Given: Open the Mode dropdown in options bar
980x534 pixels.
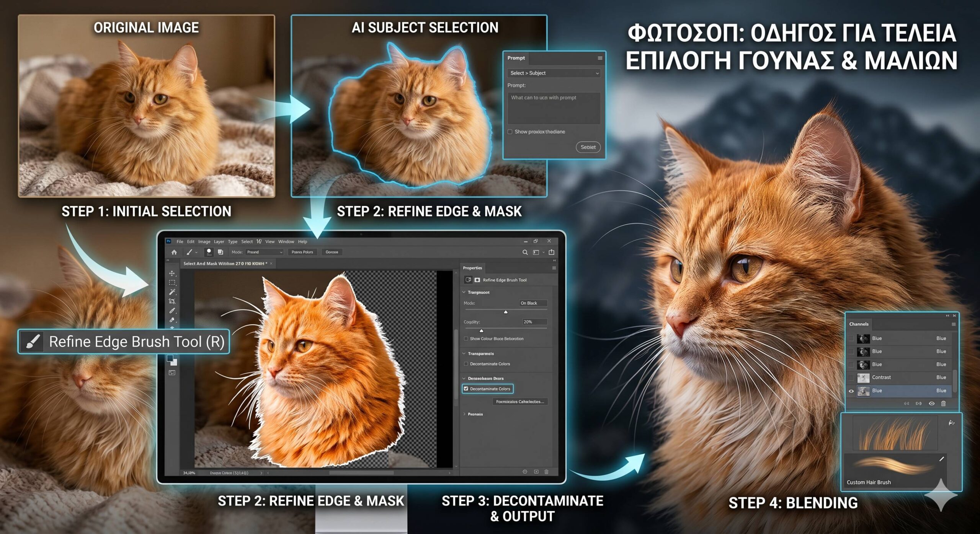Looking at the screenshot, I should [265, 252].
